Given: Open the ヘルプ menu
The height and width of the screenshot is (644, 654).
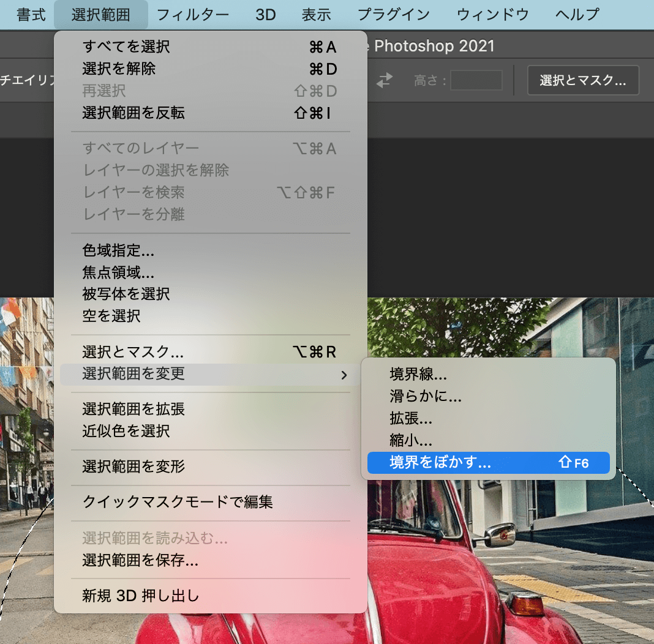Looking at the screenshot, I should point(577,15).
